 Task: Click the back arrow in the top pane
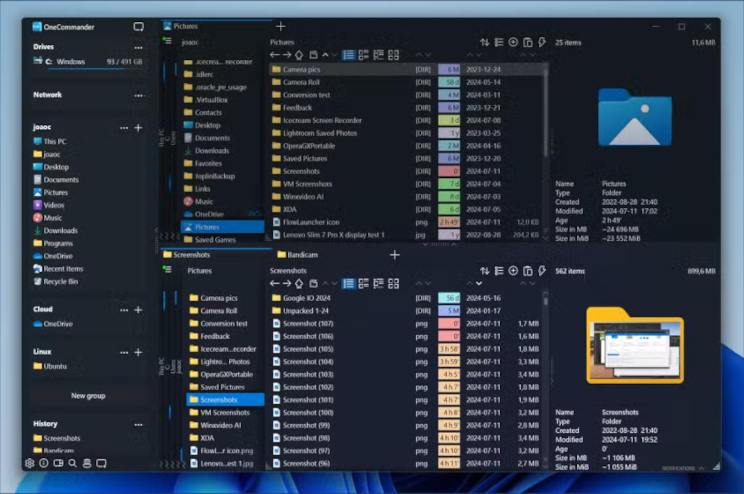click(x=275, y=56)
